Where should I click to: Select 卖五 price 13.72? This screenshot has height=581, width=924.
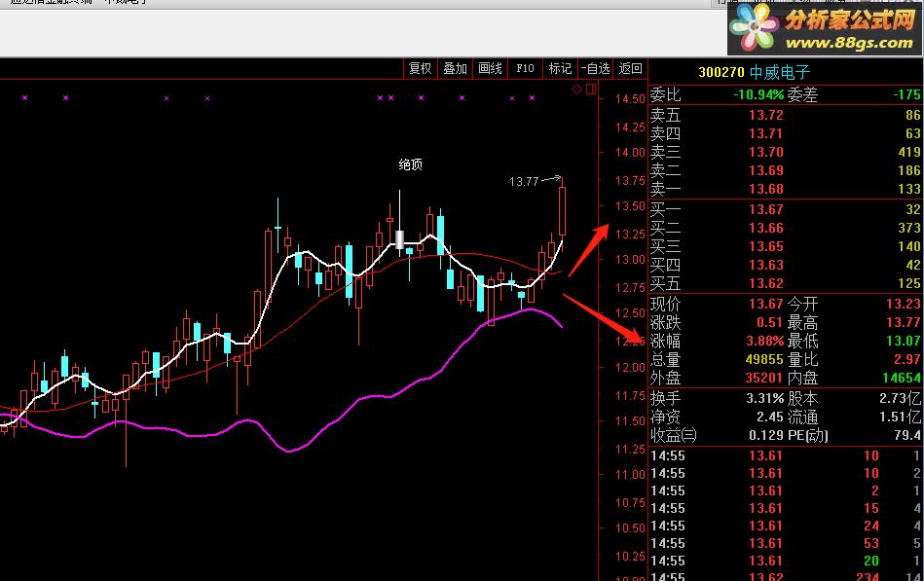point(766,115)
